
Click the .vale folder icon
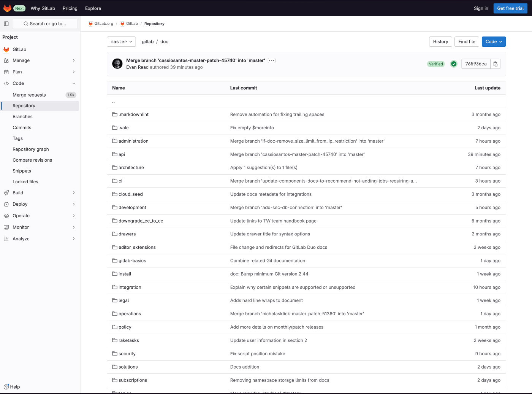click(115, 128)
